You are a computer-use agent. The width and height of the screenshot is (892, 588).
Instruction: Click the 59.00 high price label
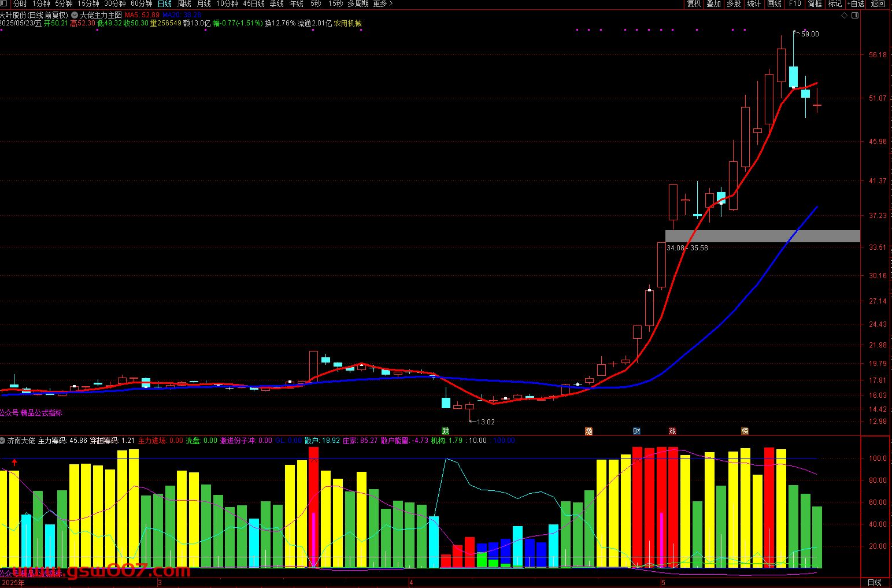pyautogui.click(x=810, y=34)
